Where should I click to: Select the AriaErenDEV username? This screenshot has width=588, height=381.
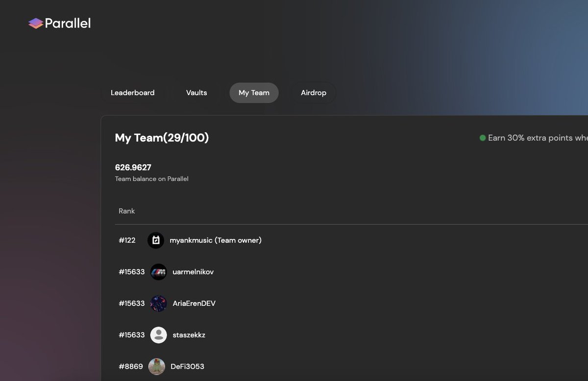[194, 304]
